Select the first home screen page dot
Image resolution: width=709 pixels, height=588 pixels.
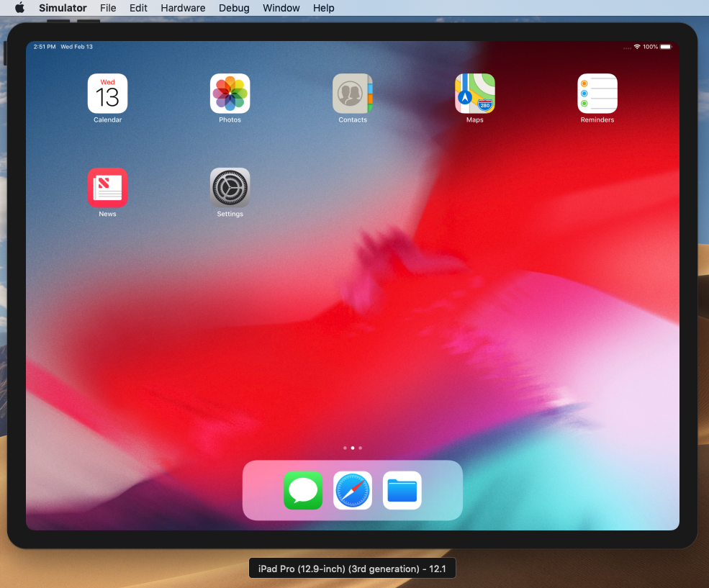[x=345, y=448]
